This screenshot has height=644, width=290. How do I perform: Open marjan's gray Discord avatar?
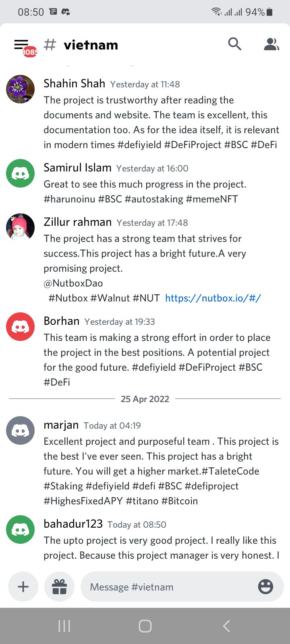pos(20,431)
